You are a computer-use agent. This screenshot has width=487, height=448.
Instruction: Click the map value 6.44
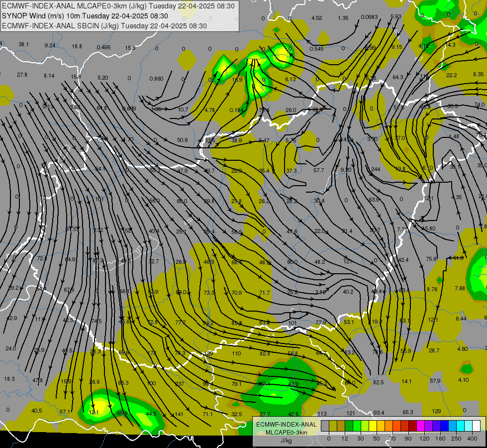[x=461, y=319]
